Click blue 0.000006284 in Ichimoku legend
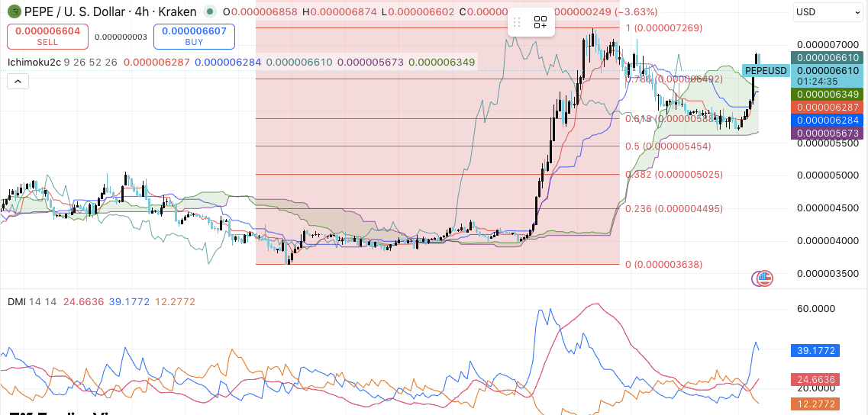 point(228,63)
